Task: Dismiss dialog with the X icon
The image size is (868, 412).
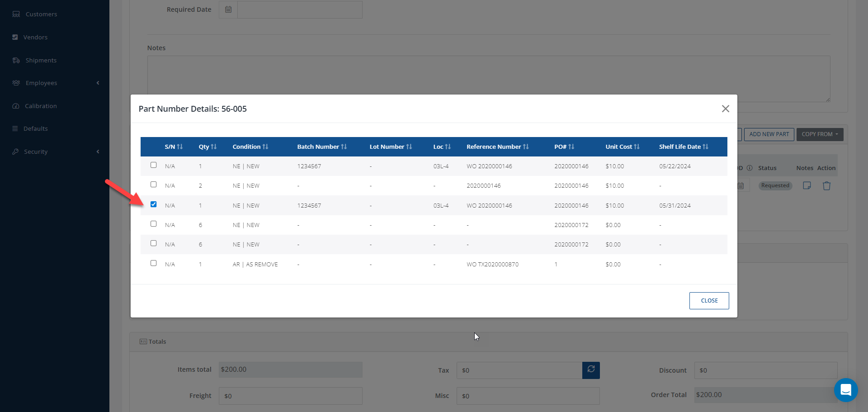Action: (x=725, y=109)
